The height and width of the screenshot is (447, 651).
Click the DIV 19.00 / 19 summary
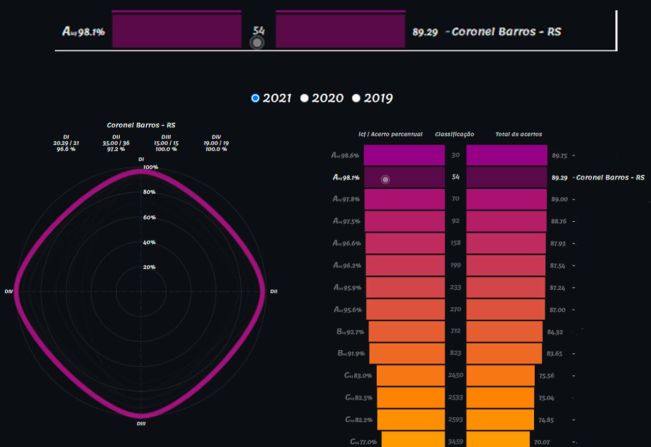pos(216,143)
